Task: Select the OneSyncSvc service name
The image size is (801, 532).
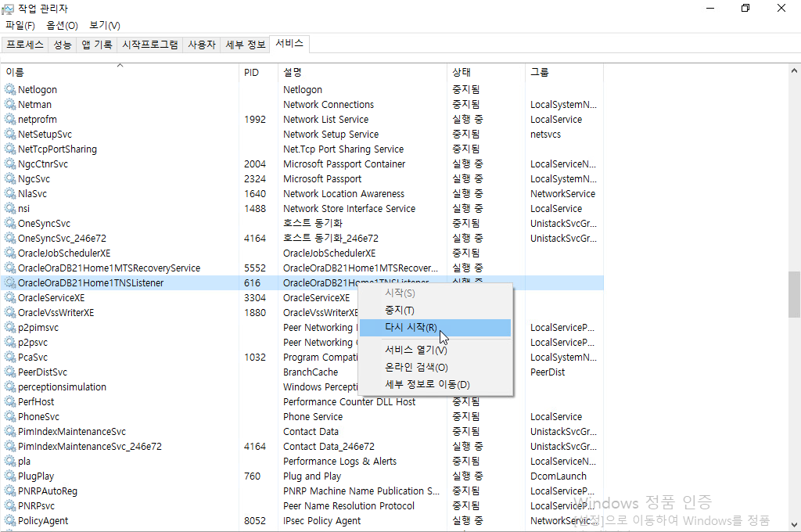Action: (44, 223)
